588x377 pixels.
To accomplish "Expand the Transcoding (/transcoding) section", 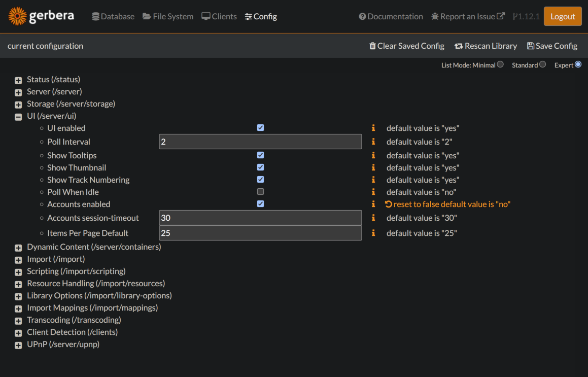I will 18,321.
